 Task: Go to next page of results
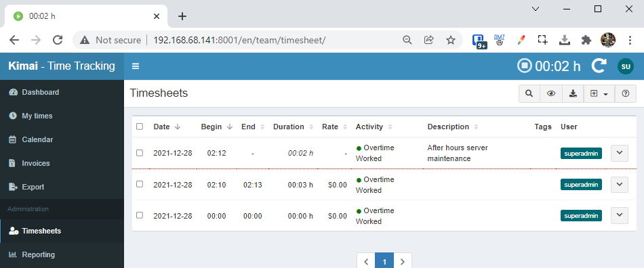[x=403, y=261]
